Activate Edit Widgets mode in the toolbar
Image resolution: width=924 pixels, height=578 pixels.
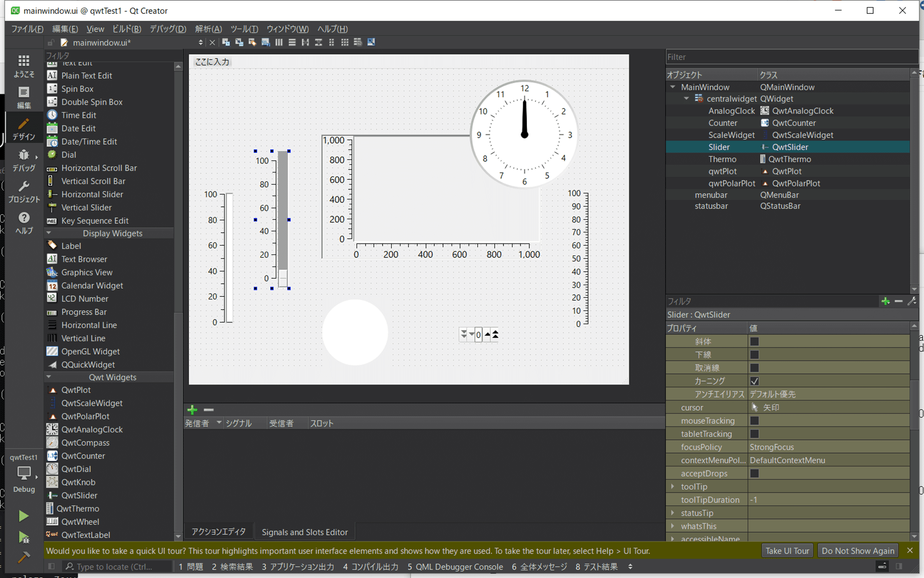coord(226,42)
